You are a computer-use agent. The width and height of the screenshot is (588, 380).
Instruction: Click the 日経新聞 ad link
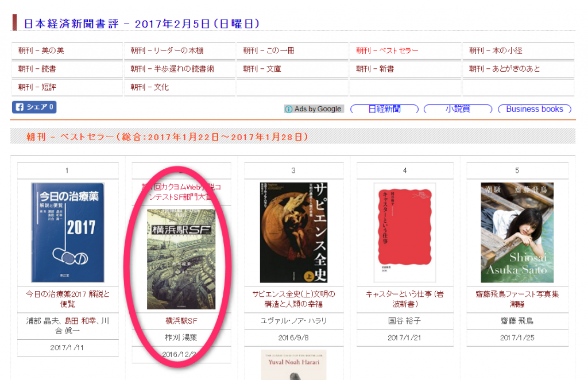(384, 109)
